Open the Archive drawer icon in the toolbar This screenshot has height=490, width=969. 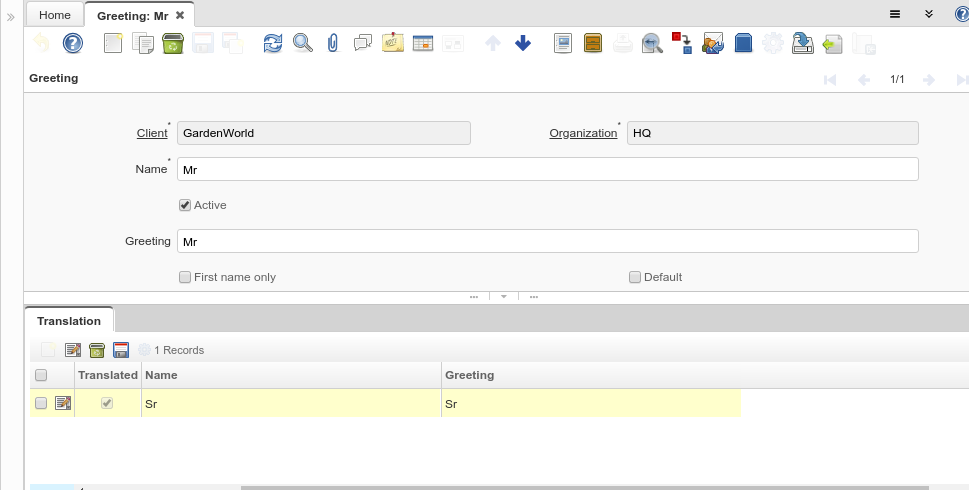coord(593,43)
